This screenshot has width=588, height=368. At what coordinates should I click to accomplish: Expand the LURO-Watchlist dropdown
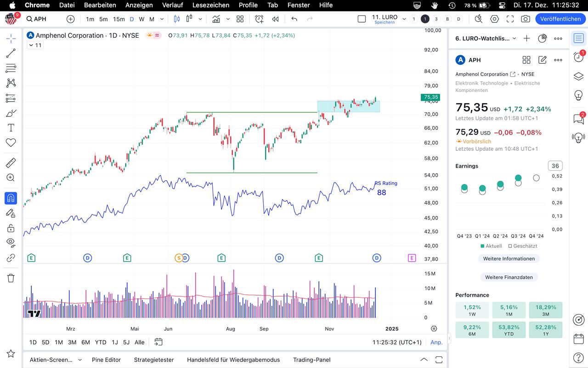[514, 39]
